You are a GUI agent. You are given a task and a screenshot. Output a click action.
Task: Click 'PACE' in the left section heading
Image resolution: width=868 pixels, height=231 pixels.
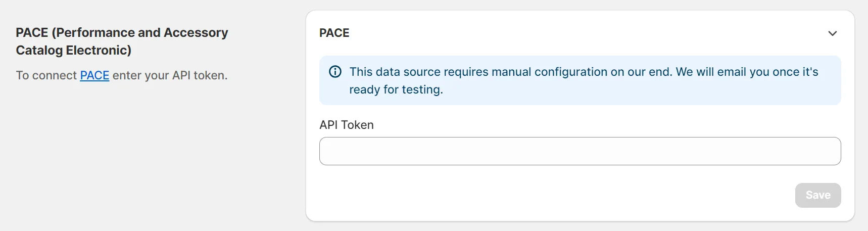32,33
